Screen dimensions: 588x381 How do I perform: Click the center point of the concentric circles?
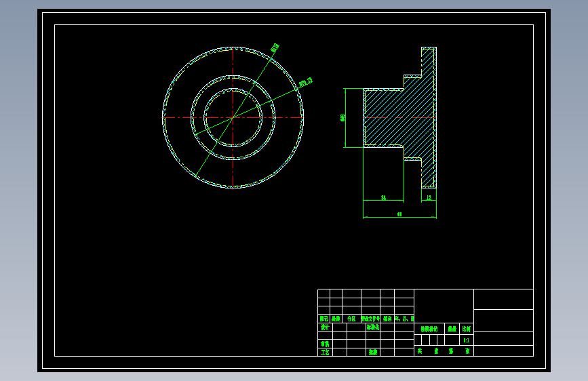[x=233, y=117]
